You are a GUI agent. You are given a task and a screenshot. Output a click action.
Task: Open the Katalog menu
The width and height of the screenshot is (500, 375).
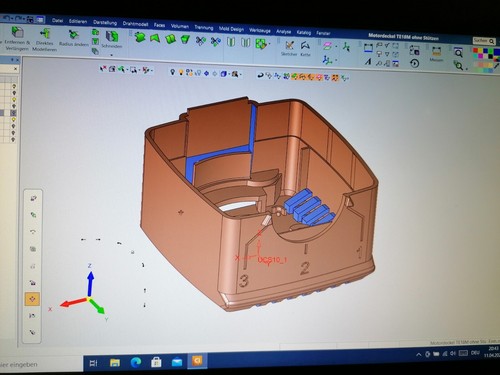(x=304, y=32)
